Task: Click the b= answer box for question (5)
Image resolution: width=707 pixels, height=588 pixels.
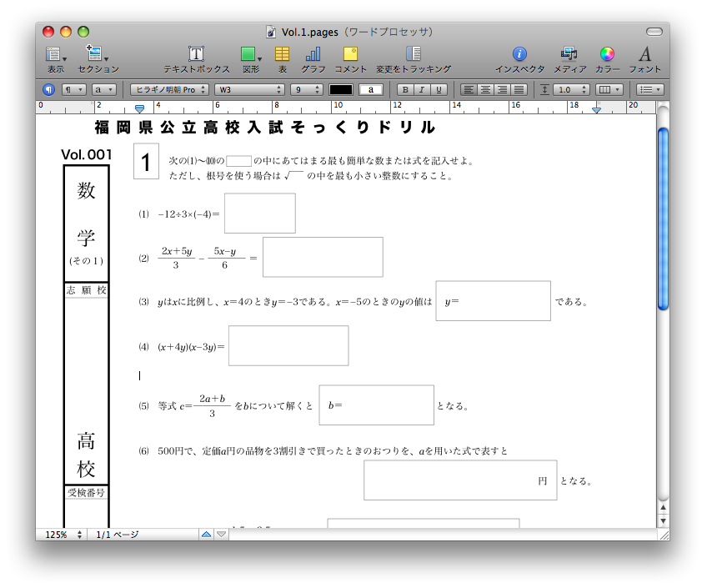Action: point(377,405)
